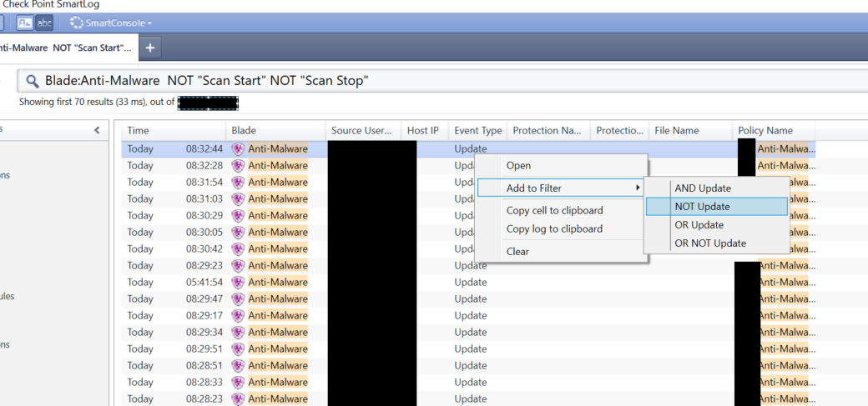Add a new query tab with plus button
868x406 pixels.
[x=149, y=48]
